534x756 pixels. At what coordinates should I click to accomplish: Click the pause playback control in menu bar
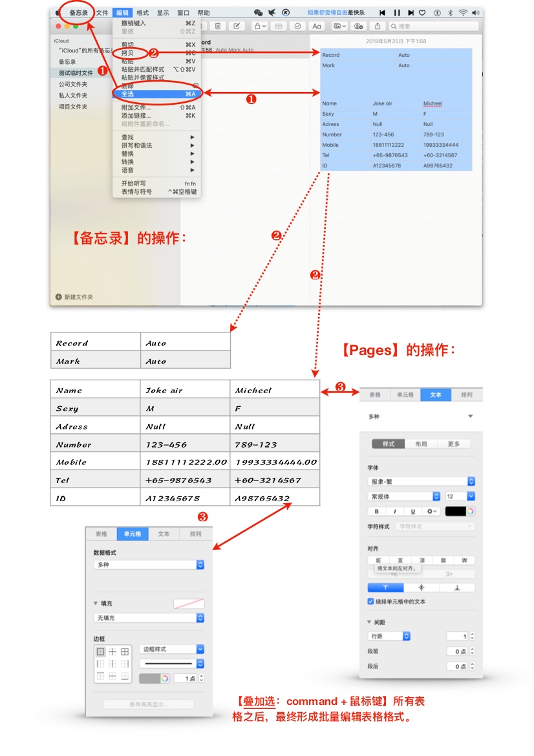click(x=397, y=12)
